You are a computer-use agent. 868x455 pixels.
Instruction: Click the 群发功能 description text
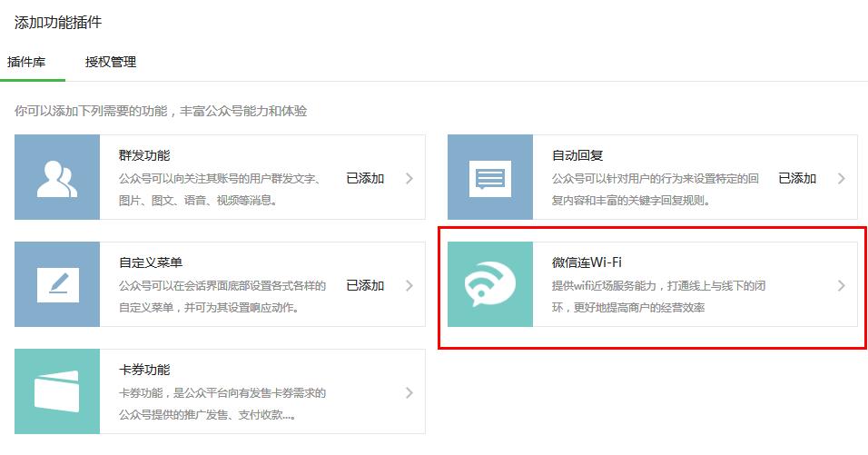(x=220, y=189)
